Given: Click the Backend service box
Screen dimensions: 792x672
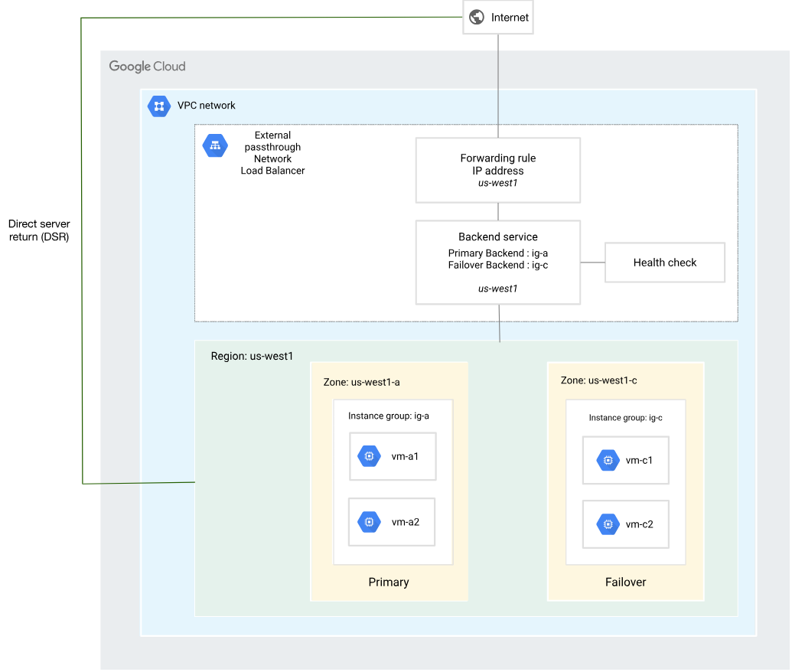Looking at the screenshot, I should [x=498, y=263].
